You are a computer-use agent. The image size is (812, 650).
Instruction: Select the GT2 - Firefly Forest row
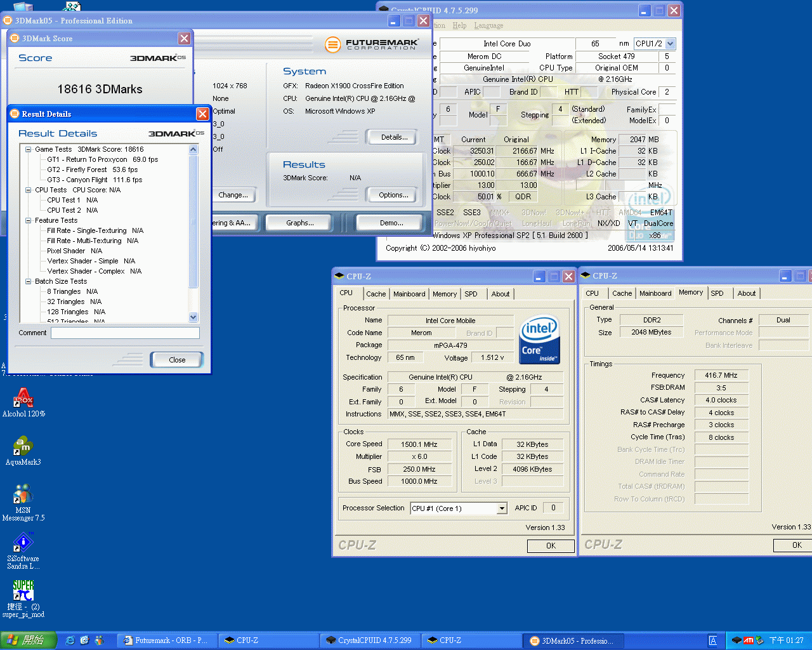coord(92,170)
